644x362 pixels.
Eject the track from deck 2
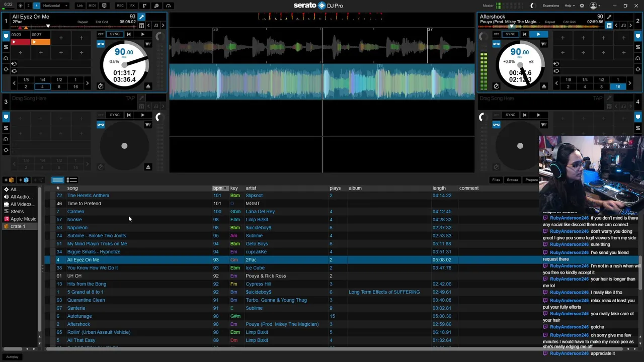click(x=544, y=86)
